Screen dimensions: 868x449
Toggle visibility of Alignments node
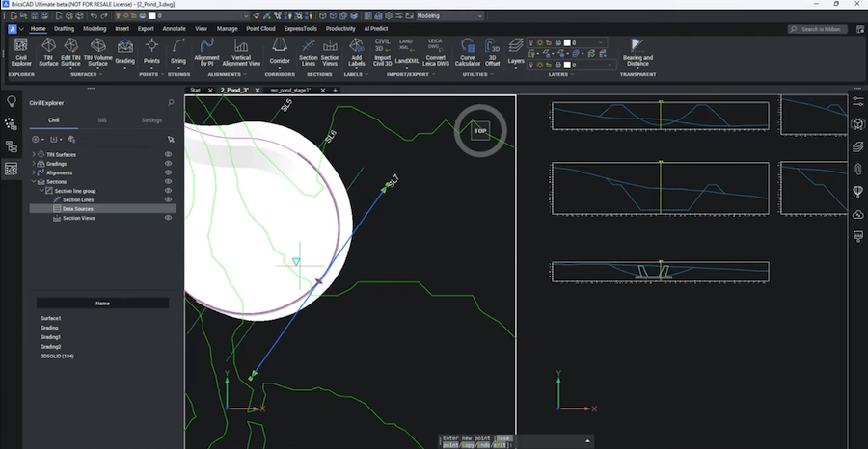click(168, 172)
